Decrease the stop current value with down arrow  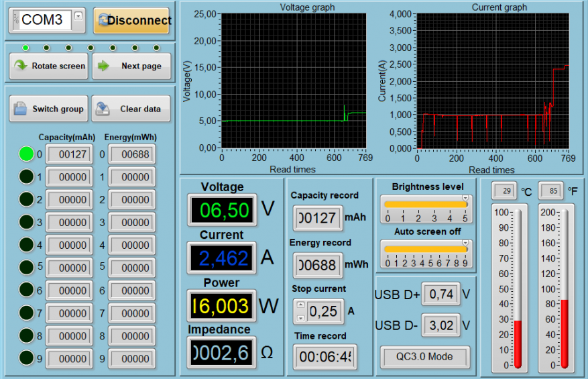click(x=300, y=317)
